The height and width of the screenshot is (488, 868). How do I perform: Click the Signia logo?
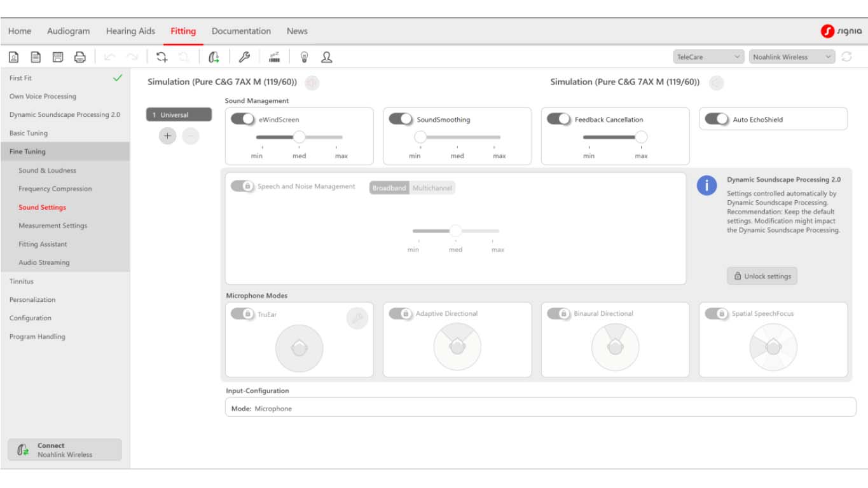point(841,31)
